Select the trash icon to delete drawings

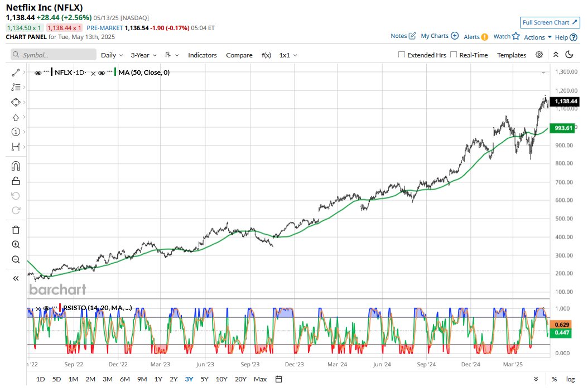pyautogui.click(x=15, y=229)
